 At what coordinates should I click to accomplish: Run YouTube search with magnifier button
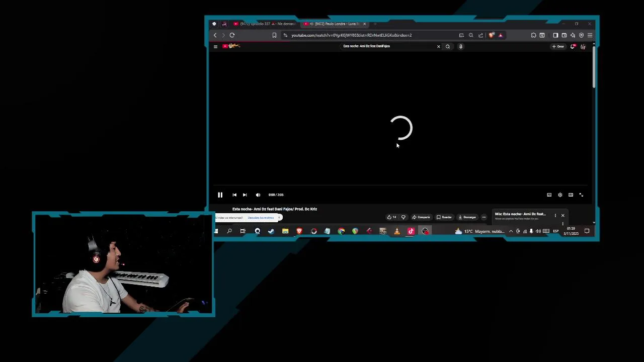point(448,46)
